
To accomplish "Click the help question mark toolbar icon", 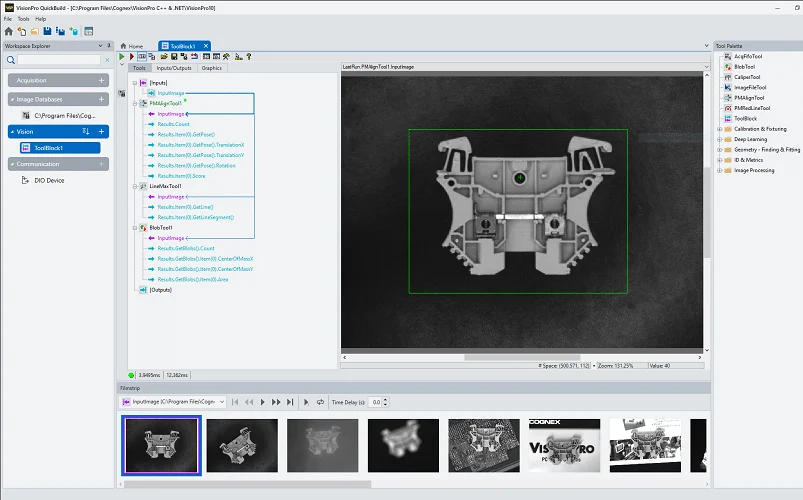I will (248, 57).
